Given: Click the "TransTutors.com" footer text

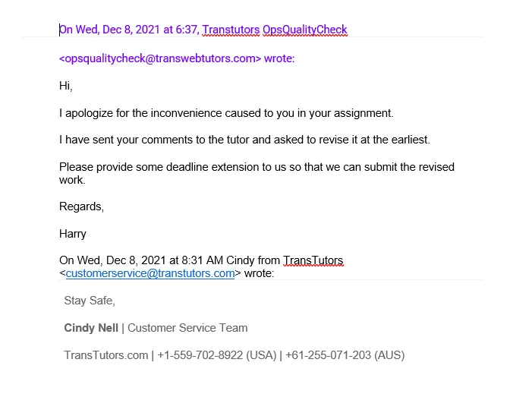Looking at the screenshot, I should pos(105,355).
